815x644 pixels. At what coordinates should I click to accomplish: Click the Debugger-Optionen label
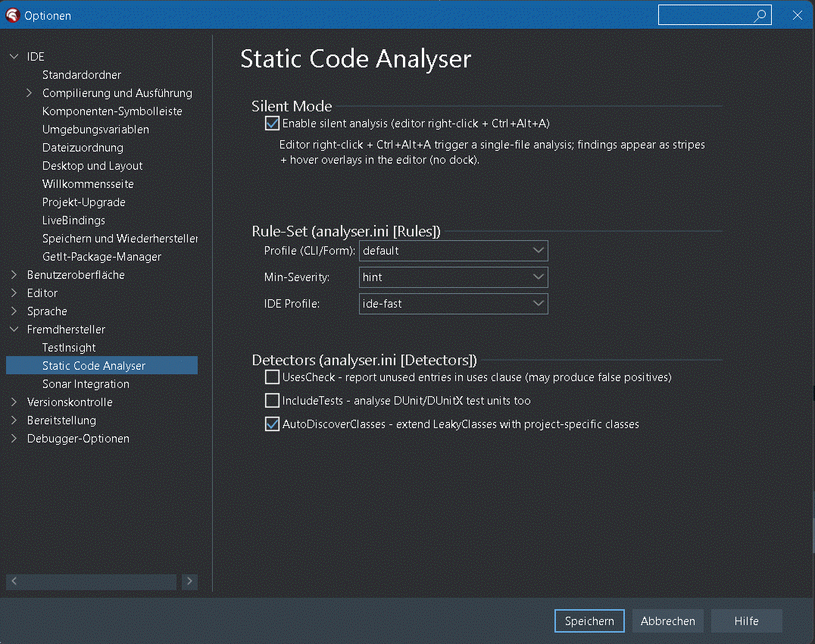coord(78,439)
